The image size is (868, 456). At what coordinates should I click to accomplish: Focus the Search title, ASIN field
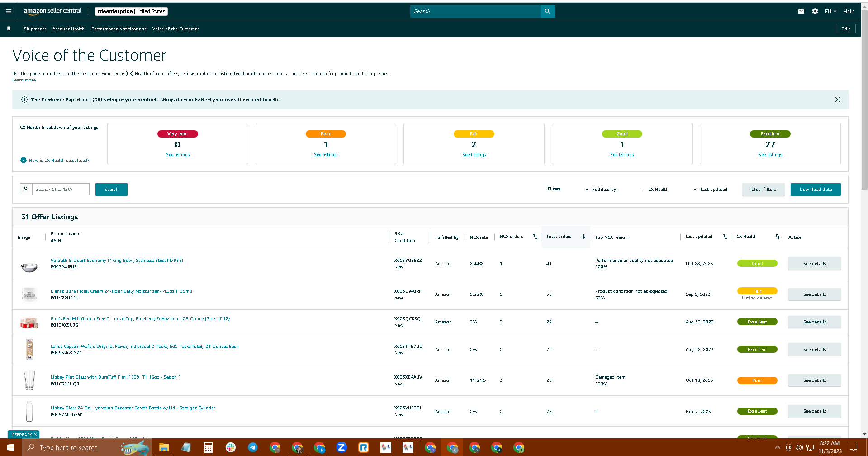coord(61,189)
